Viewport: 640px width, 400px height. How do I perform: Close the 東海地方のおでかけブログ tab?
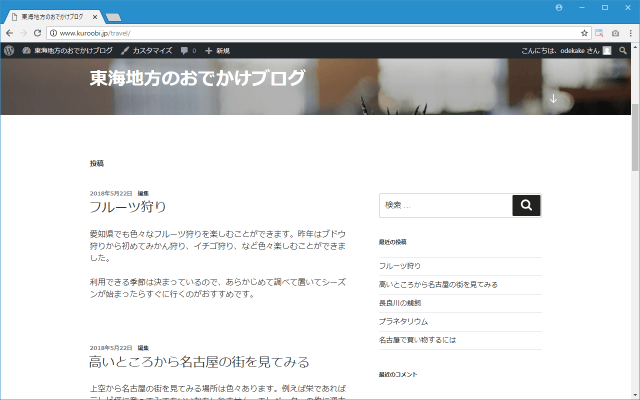[x=95, y=17]
